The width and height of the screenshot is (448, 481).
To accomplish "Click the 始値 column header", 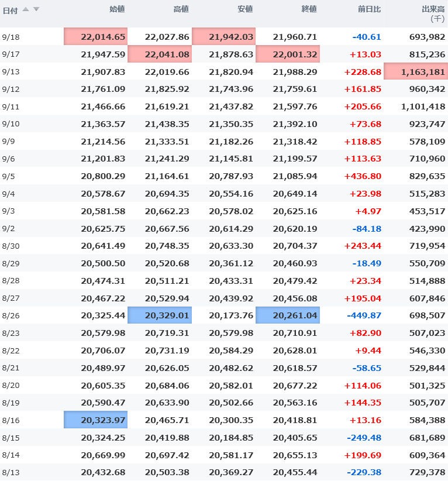I will coord(117,9).
